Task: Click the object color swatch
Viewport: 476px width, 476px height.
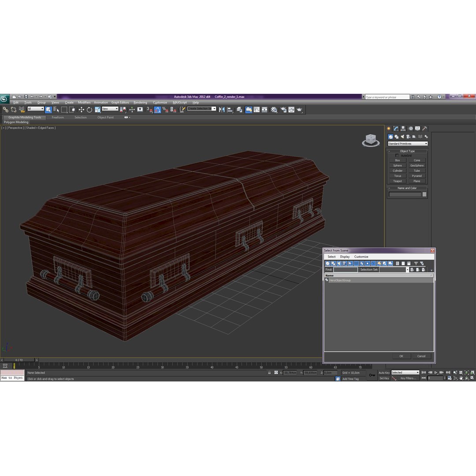Action: 424,194
